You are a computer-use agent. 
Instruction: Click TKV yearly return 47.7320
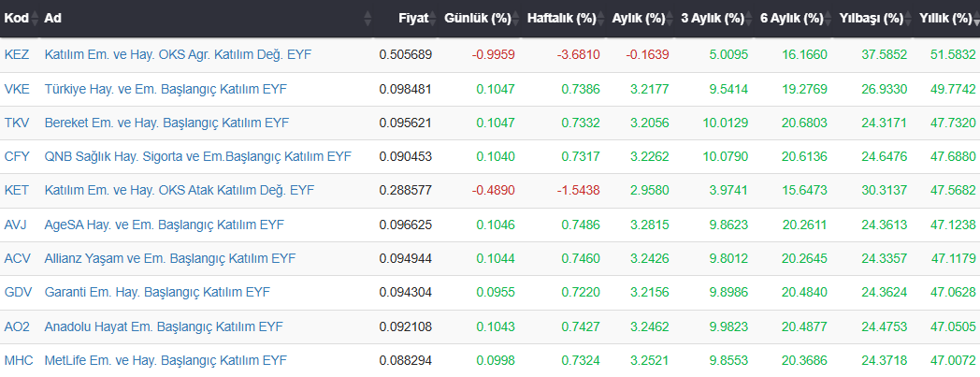coord(953,123)
